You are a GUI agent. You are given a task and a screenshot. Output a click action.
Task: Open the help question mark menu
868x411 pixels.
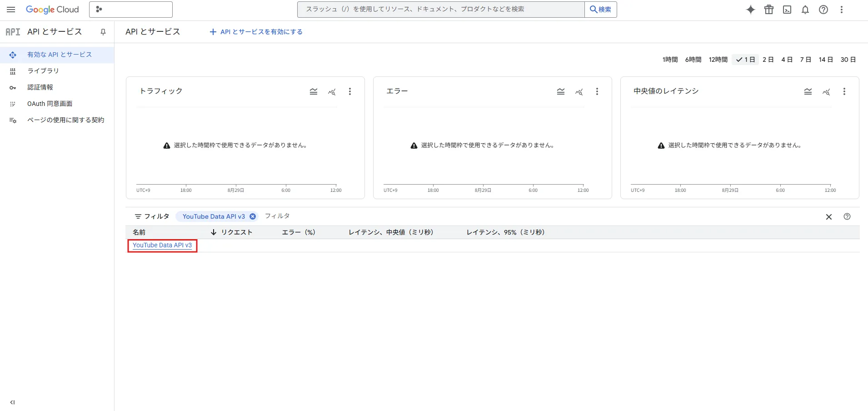823,10
